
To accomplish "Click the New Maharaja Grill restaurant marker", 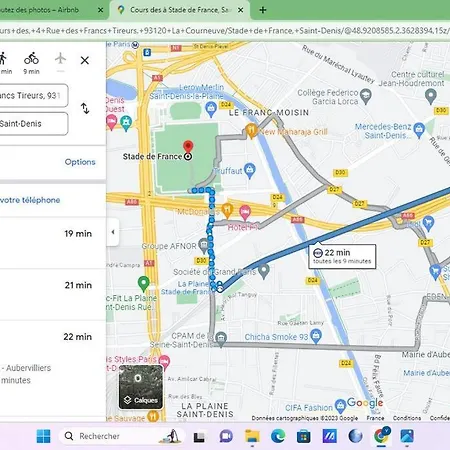I will coord(252,130).
